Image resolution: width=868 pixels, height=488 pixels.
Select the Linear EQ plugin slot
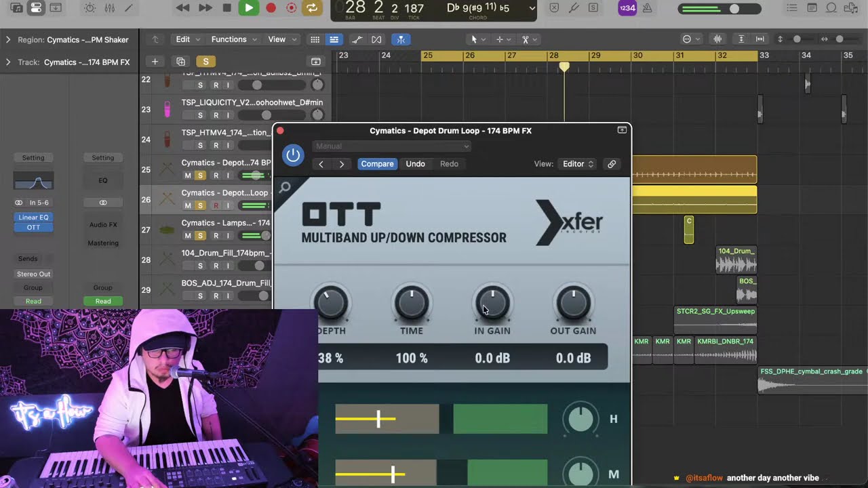point(33,218)
